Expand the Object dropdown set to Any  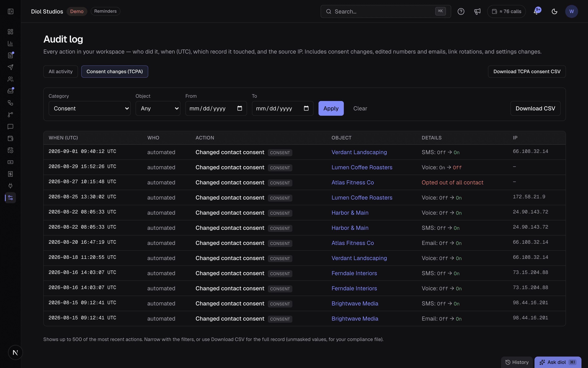coord(158,108)
